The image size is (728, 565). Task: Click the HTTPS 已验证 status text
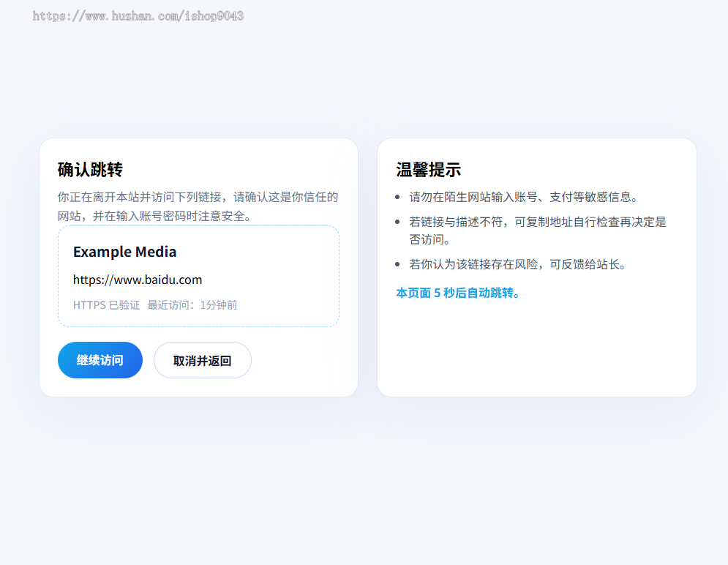pos(106,305)
